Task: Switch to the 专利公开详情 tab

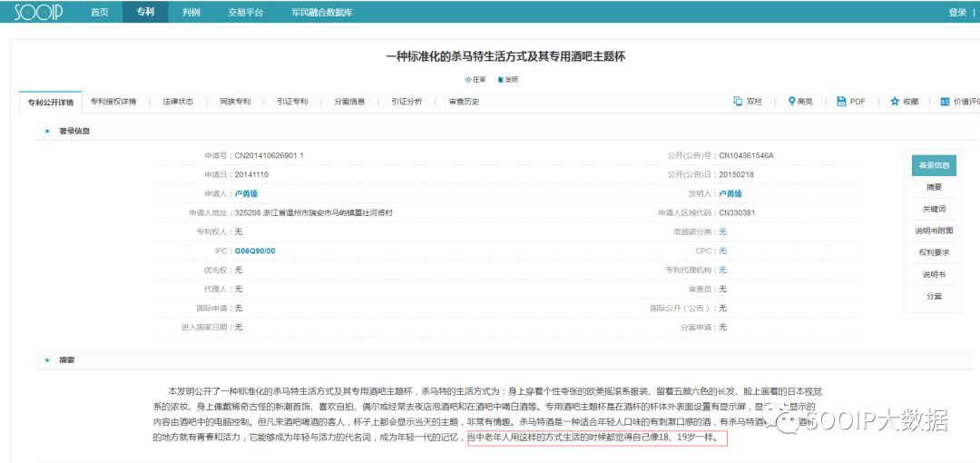Action: (51, 102)
